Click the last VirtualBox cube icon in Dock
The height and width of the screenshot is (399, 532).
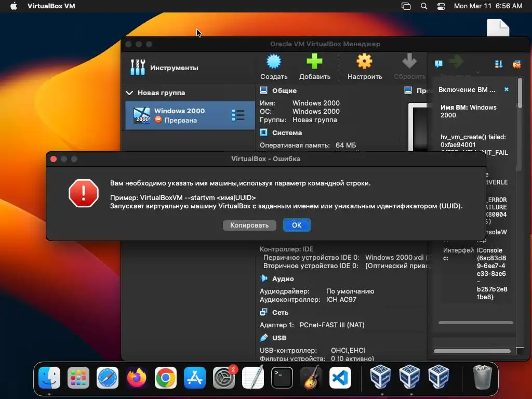(438, 377)
